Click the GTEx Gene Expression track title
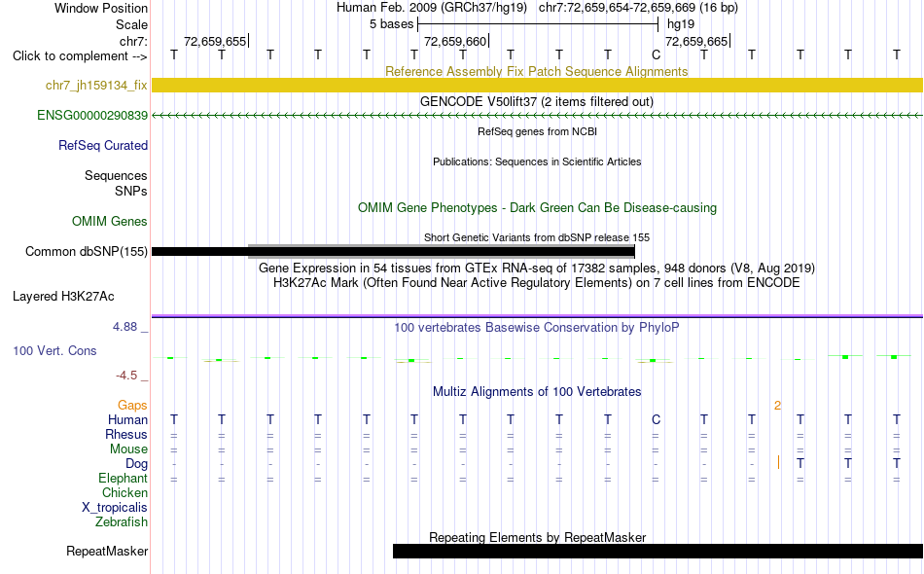Image resolution: width=924 pixels, height=574 pixels. [537, 269]
